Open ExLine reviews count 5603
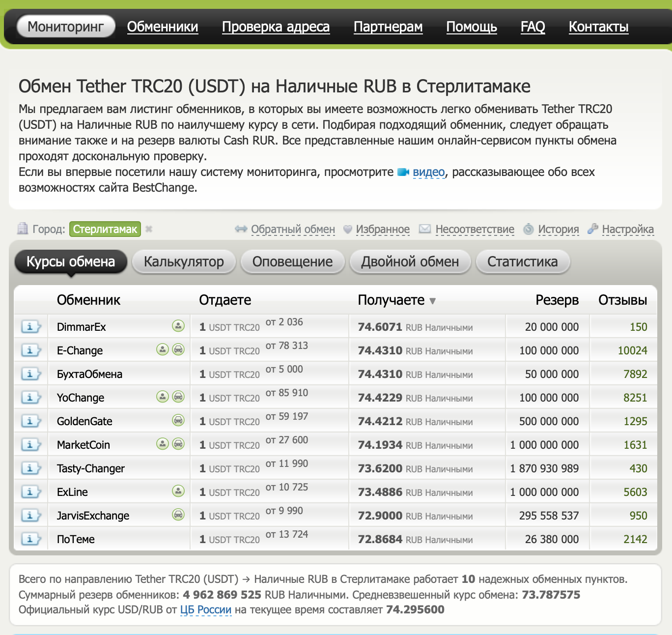The height and width of the screenshot is (635, 672). coord(635,492)
